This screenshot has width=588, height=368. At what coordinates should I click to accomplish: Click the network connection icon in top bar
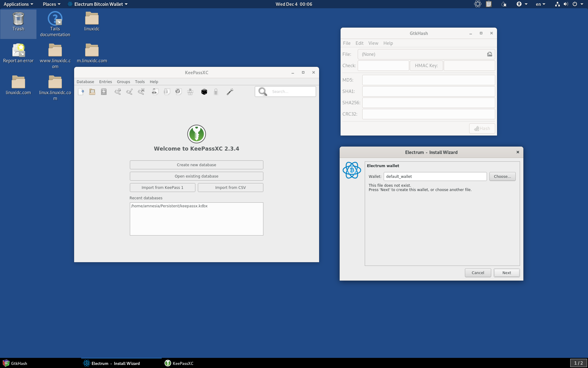pos(557,4)
